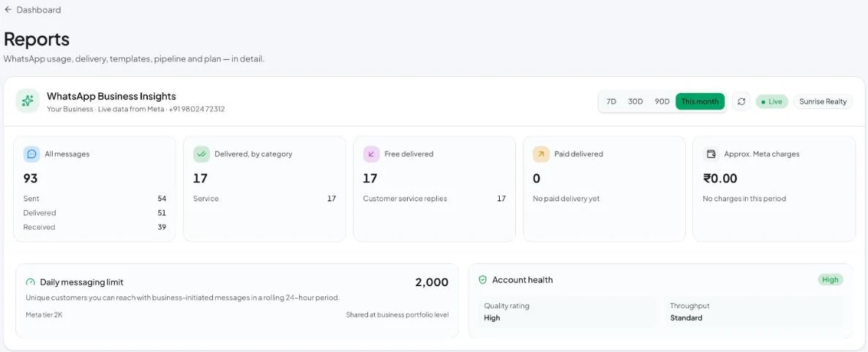Click the All messages chat icon
This screenshot has height=352, width=868.
tap(31, 154)
